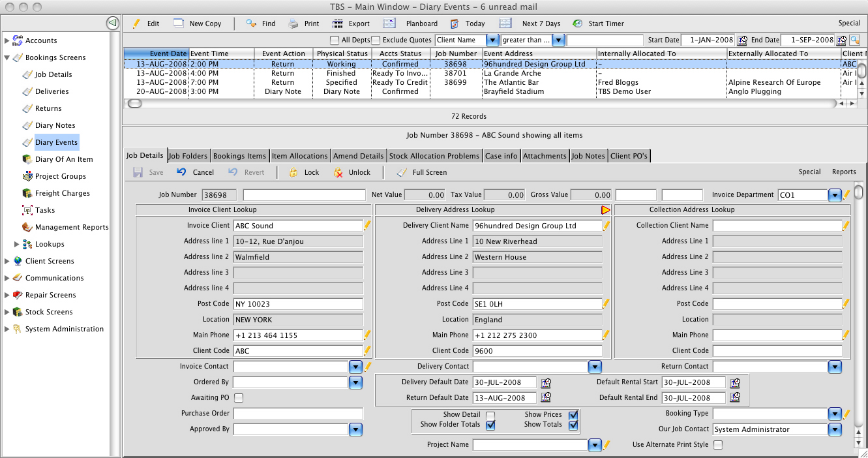Viewport: 868px width, 458px height.
Task: Check the Awaiting PO box
Action: [x=239, y=398]
